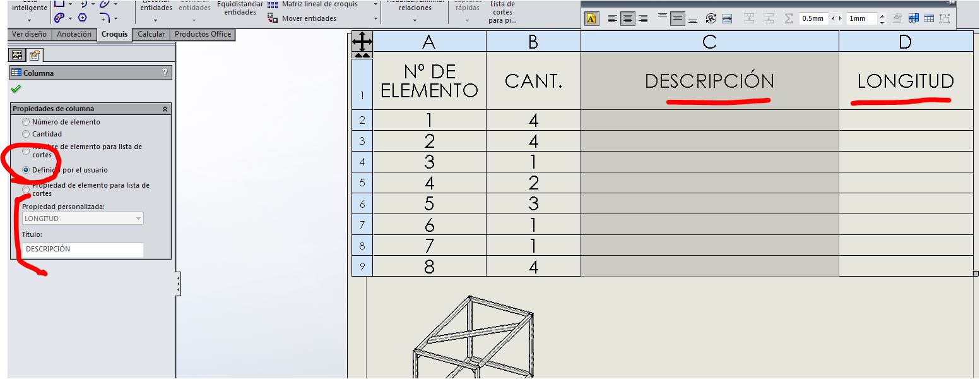Click the text rotation icon

tap(711, 19)
